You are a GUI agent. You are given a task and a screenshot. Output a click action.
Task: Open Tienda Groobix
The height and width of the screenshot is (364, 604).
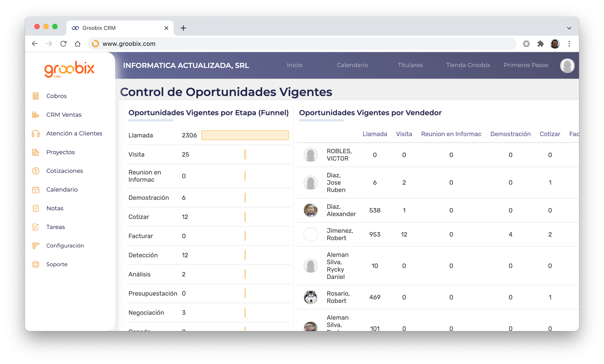coord(468,65)
